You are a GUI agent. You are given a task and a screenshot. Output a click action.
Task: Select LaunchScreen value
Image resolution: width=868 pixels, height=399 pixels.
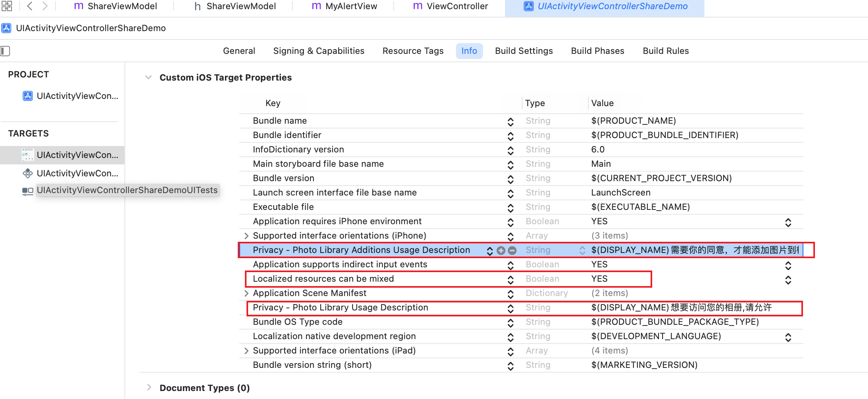tap(621, 193)
